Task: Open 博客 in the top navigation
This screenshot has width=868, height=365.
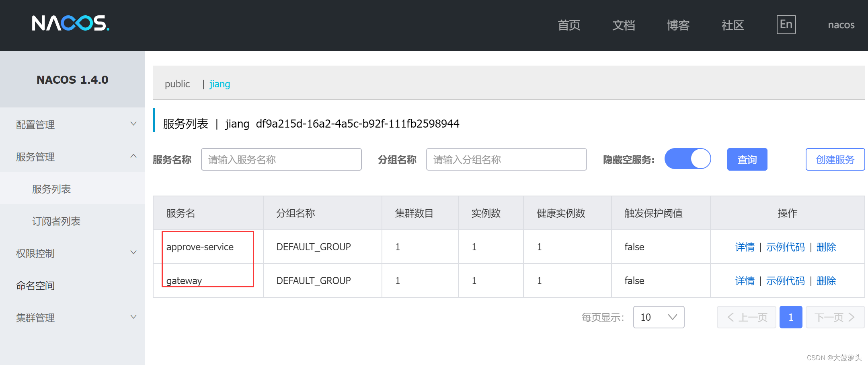Action: [678, 25]
